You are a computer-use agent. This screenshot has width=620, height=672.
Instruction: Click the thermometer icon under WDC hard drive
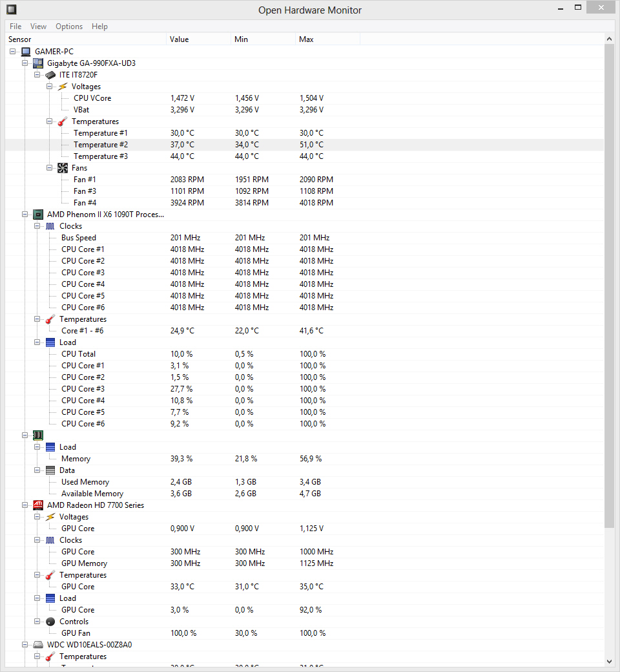click(x=50, y=656)
